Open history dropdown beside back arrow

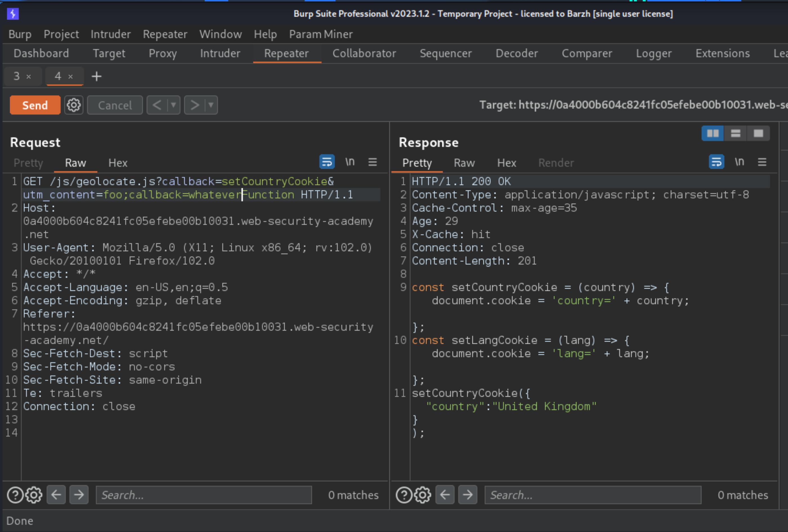coord(173,105)
